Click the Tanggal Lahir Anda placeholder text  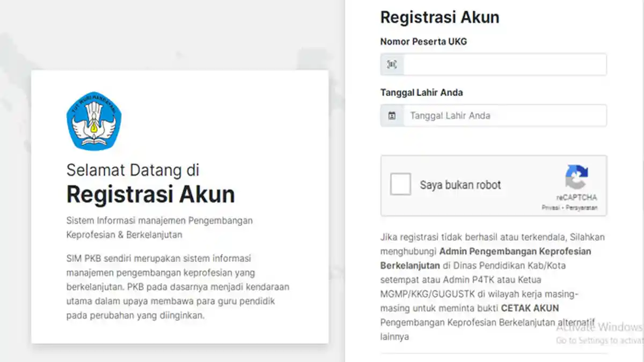450,115
